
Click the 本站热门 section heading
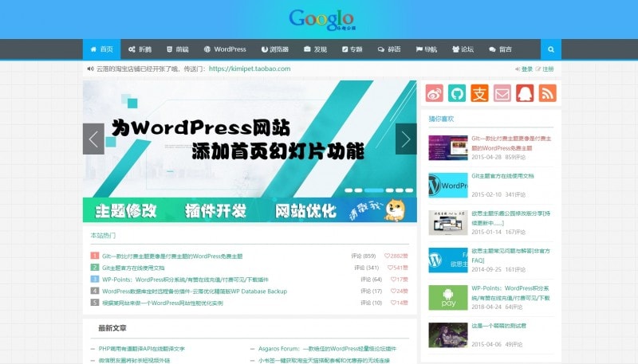click(x=103, y=236)
